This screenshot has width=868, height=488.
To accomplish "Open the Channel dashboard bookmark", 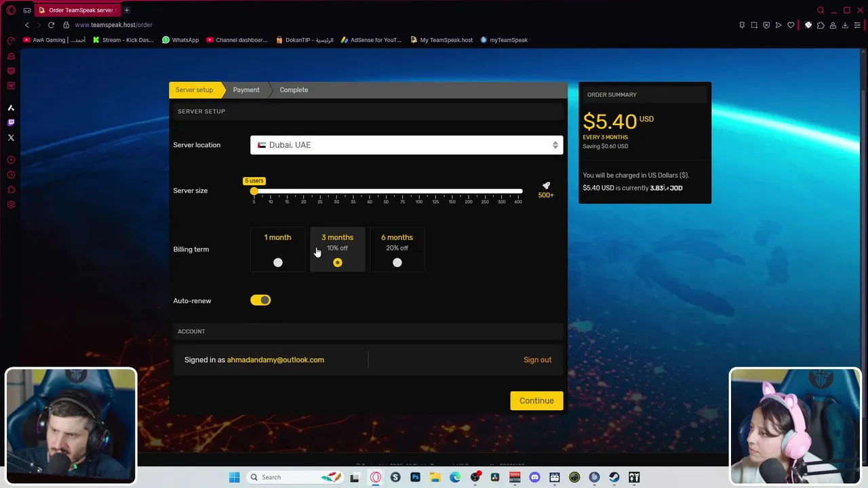I will tap(237, 40).
